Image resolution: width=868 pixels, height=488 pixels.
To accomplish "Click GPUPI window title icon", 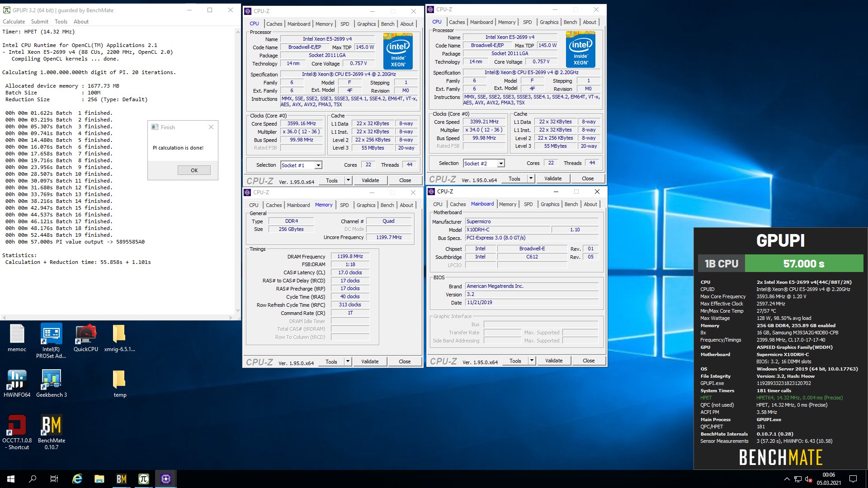I will [x=6, y=10].
